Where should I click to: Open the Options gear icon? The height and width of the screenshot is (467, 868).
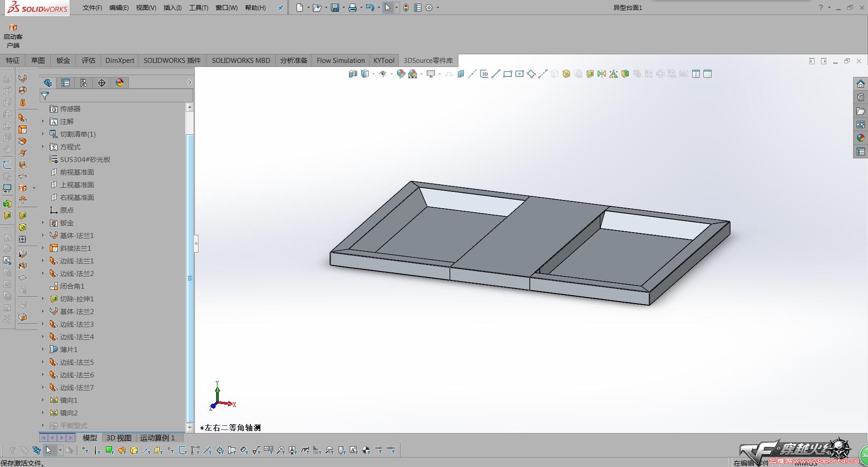click(x=429, y=8)
